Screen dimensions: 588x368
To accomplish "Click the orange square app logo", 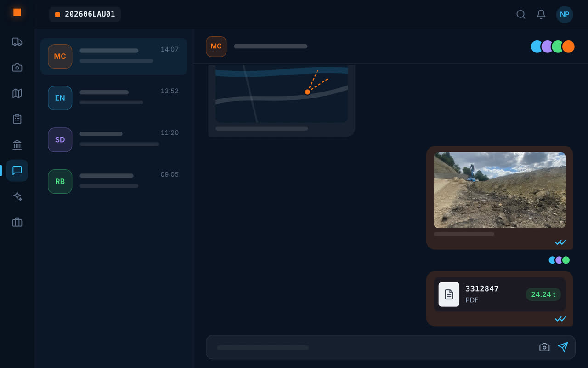I will coord(17,12).
